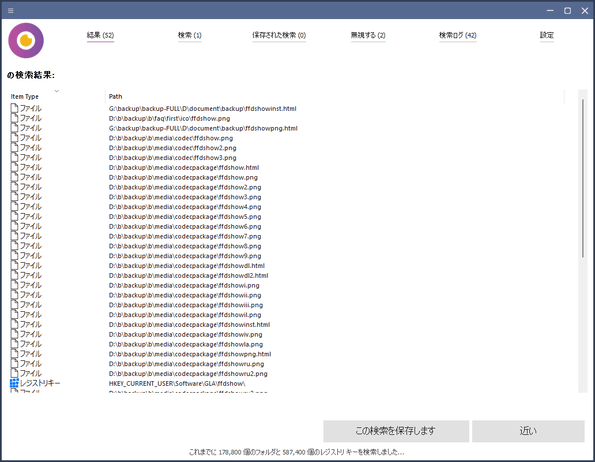Open the 検索 (1) tab
The height and width of the screenshot is (462, 595).
190,35
